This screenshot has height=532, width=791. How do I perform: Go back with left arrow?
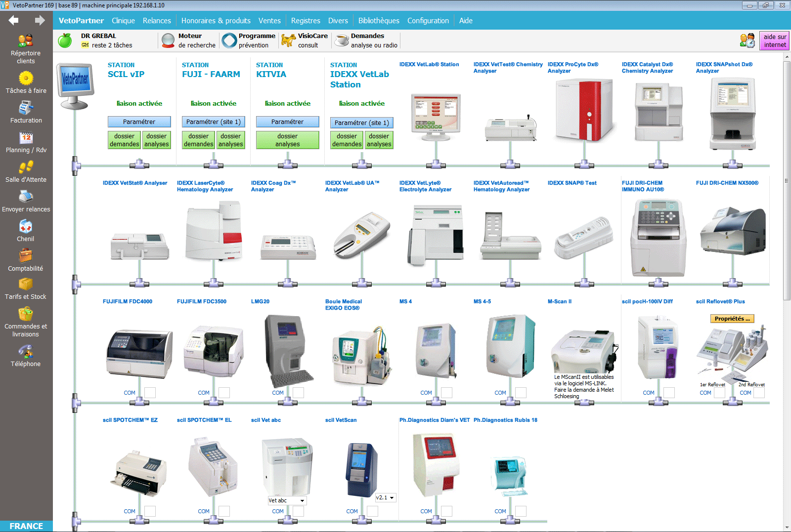pos(13,20)
